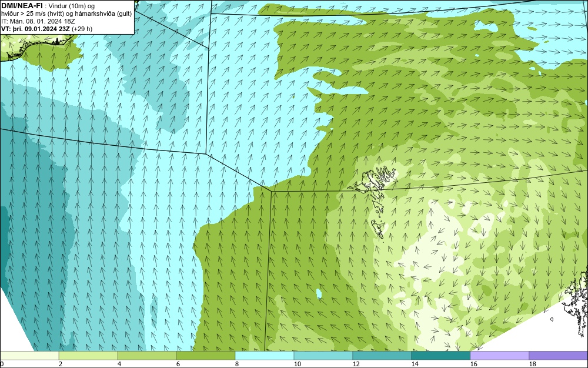Click the 'hviður > 25 m/s' legend line
588x368 pixels.
66,14
